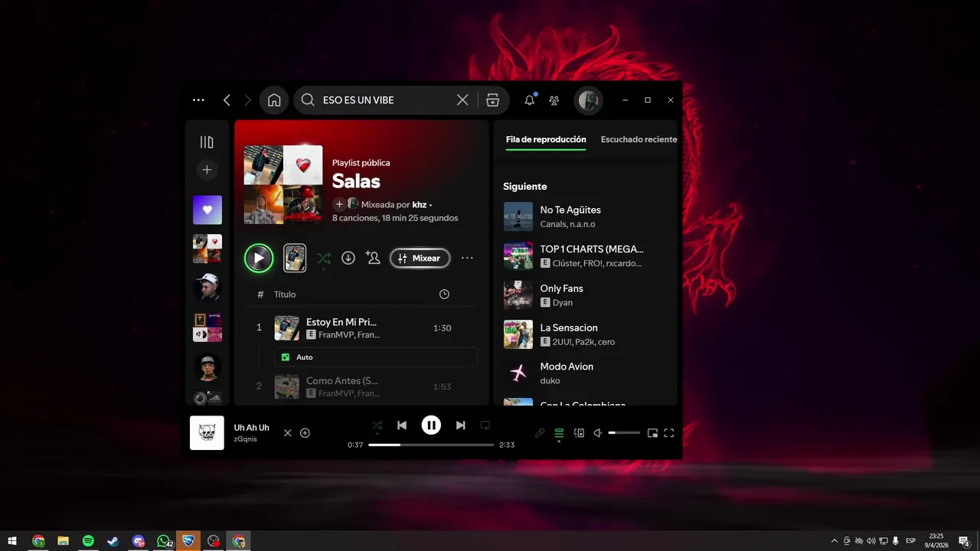
Task: Adjust the volume slider
Action: click(624, 433)
